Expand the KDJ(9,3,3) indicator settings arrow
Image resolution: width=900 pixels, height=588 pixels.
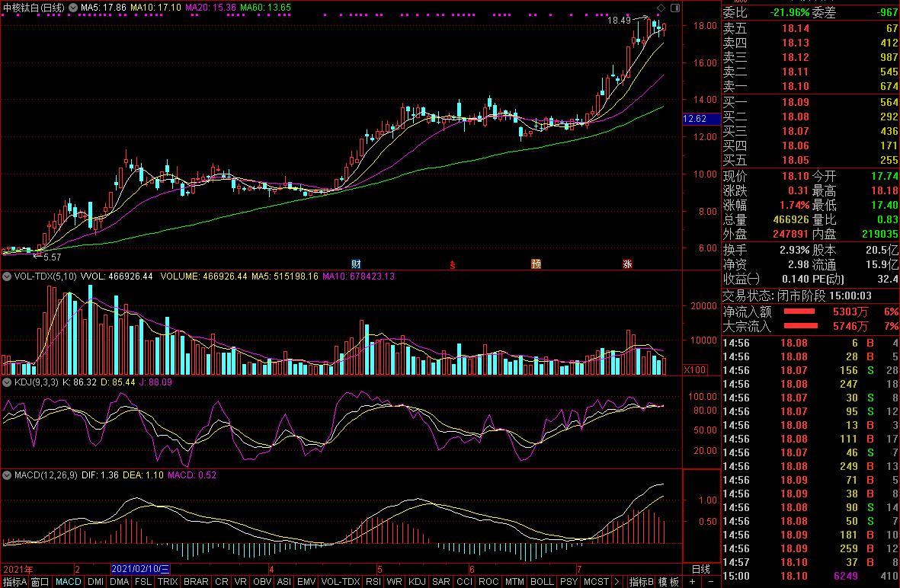coord(8,382)
